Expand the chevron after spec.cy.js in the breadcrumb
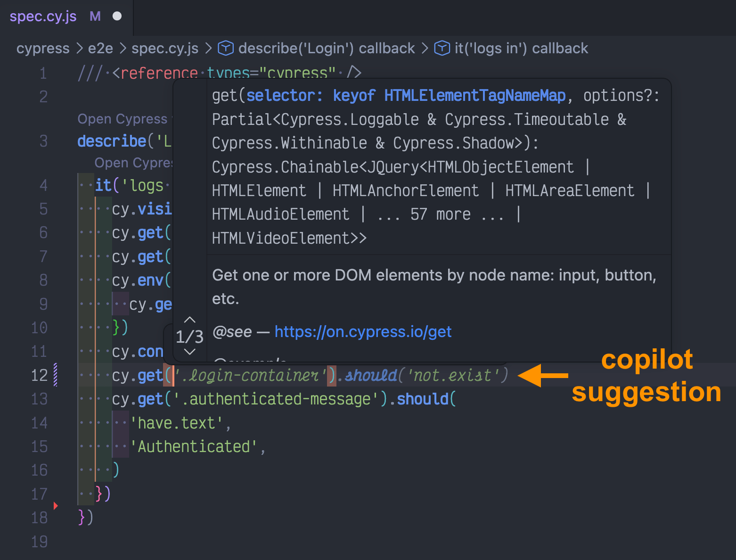Viewport: 736px width, 560px height. [208, 48]
